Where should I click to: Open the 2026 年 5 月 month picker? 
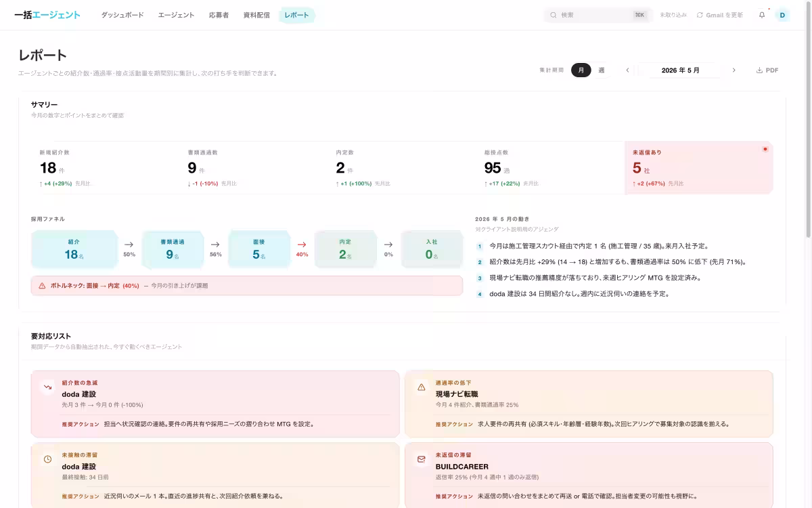click(x=681, y=70)
